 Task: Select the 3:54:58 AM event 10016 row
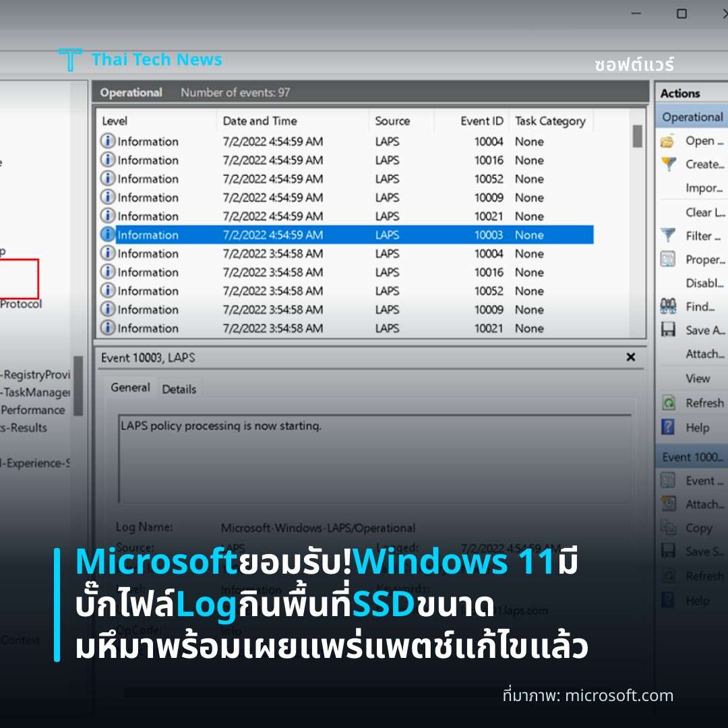tap(346, 272)
